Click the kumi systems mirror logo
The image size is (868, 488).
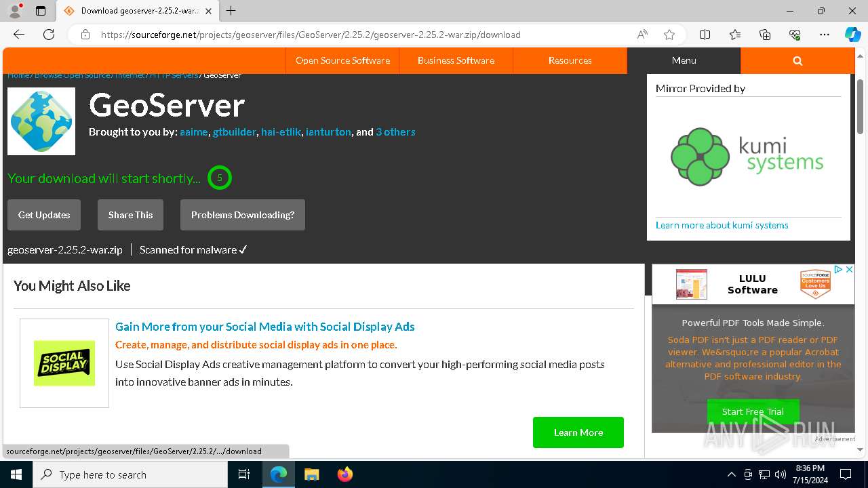(x=748, y=157)
